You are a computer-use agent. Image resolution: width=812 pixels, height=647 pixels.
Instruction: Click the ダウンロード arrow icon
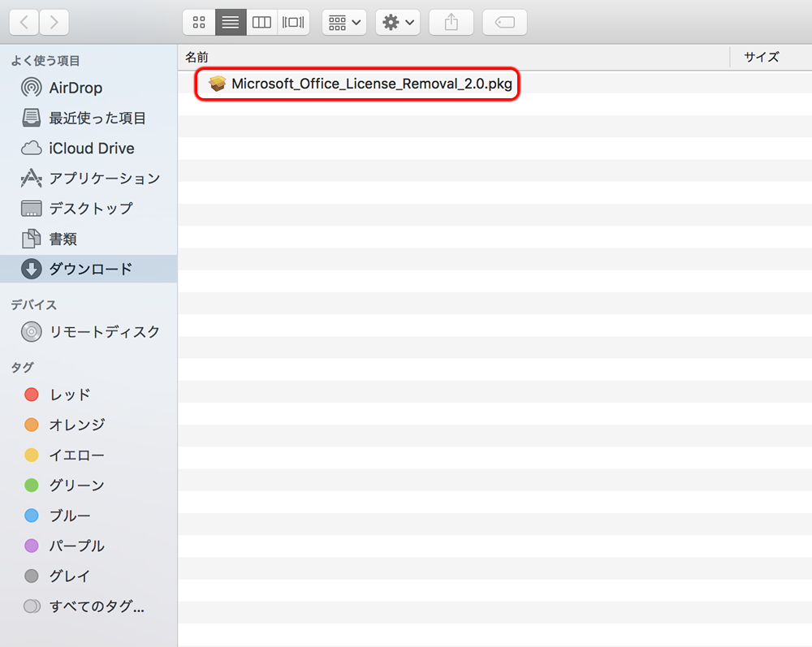click(32, 269)
